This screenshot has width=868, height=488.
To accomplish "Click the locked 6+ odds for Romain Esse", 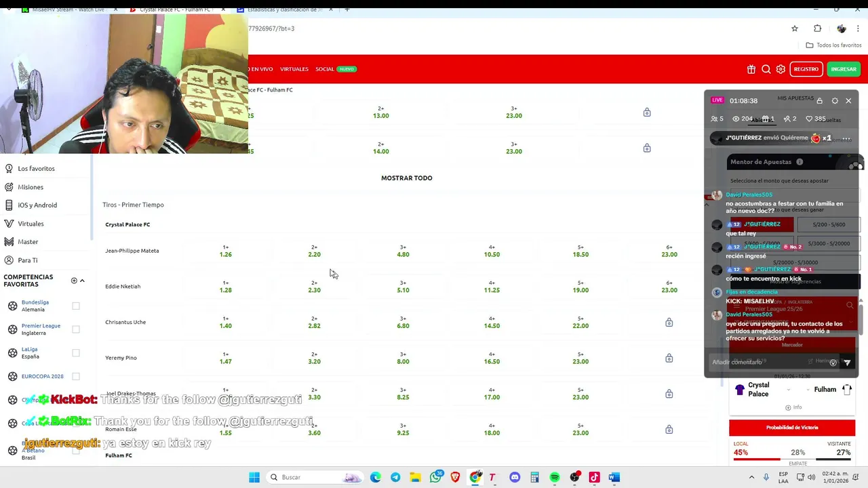I will point(669,429).
